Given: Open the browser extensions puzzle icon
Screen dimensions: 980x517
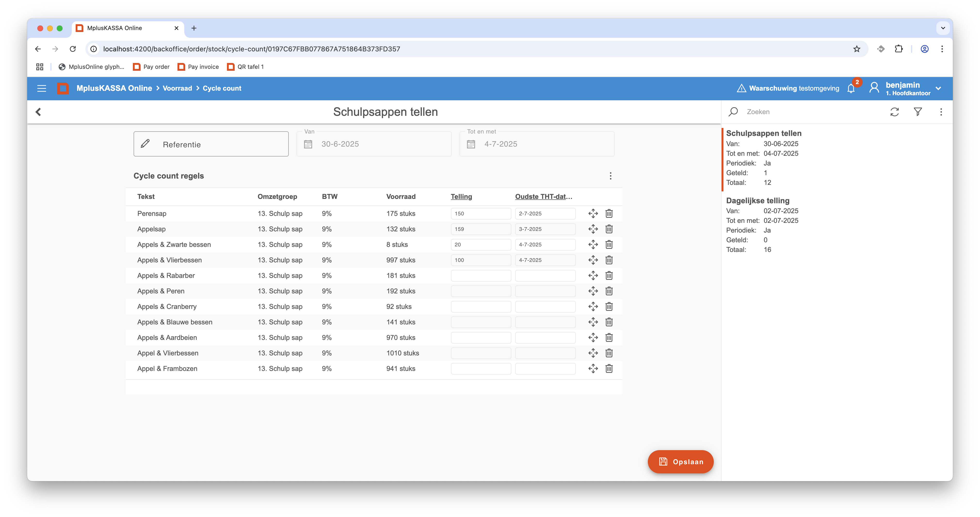Looking at the screenshot, I should point(899,49).
